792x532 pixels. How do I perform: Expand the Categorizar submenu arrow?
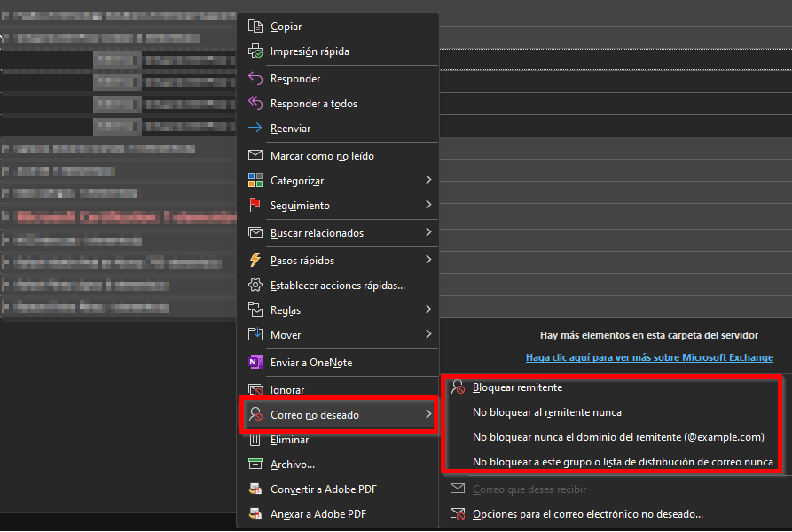point(428,181)
